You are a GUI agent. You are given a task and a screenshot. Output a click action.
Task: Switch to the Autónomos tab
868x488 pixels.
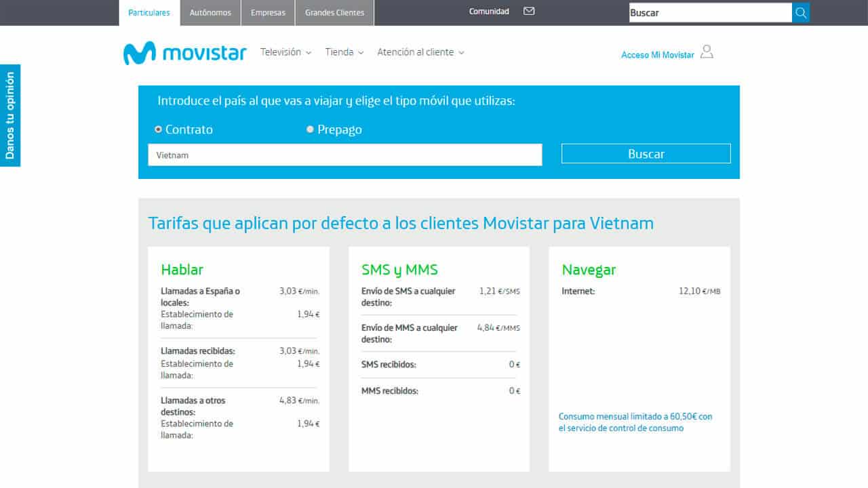coord(210,13)
